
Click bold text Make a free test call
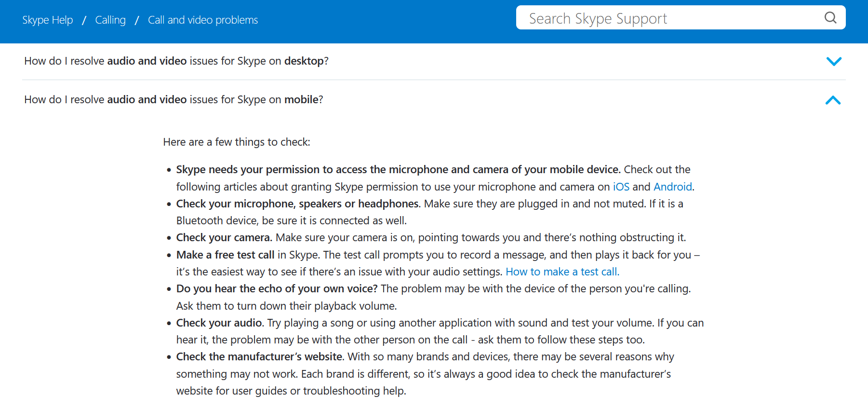[x=225, y=255]
